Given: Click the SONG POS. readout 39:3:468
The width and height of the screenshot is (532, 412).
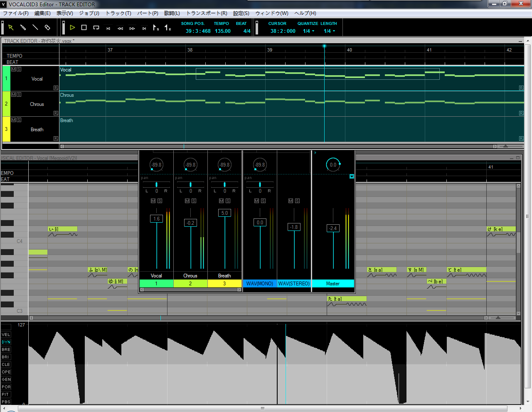Looking at the screenshot, I should (x=198, y=31).
